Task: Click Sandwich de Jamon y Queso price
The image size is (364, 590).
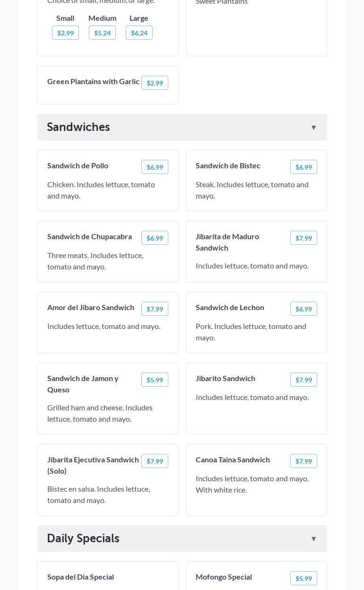Action: pyautogui.click(x=155, y=380)
